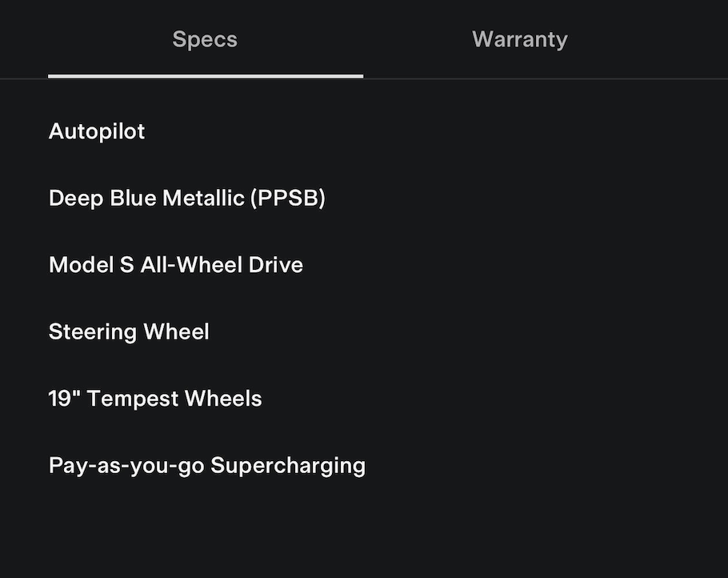Select the Steering Wheel spec item

pos(129,331)
